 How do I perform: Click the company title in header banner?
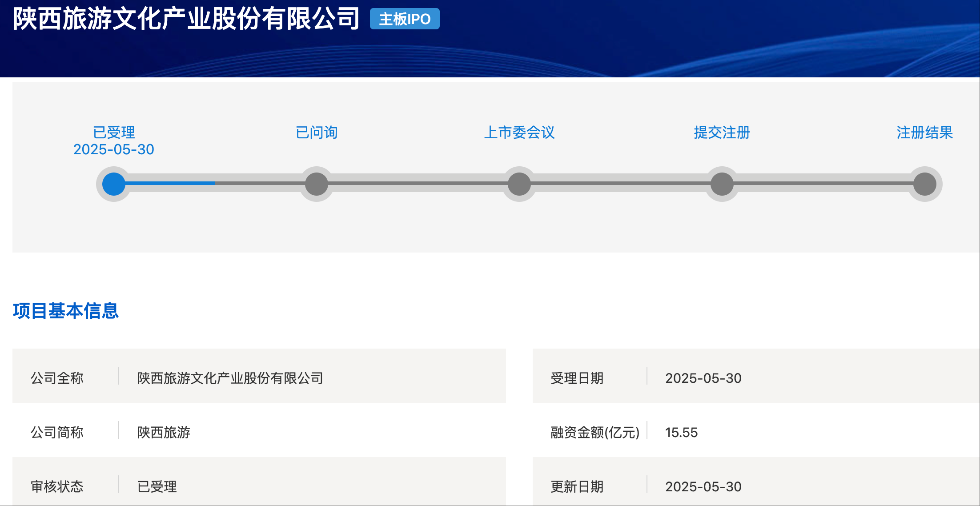coord(186,19)
